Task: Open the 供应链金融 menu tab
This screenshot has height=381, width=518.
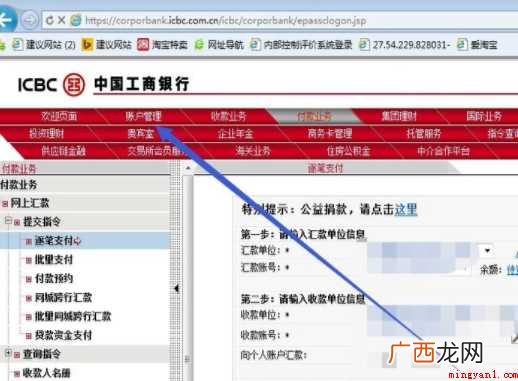Action: (x=63, y=151)
